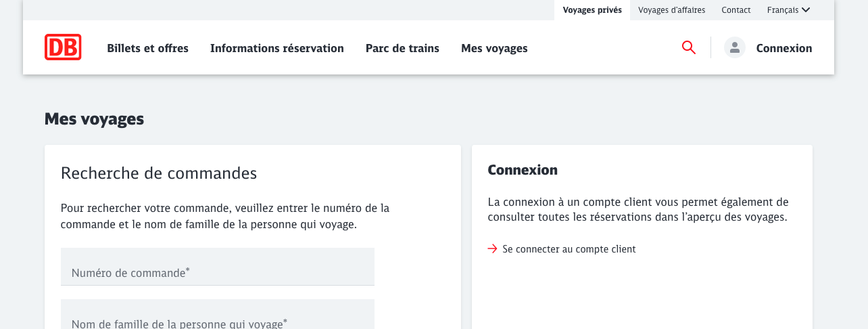
Task: Click the Recherche de commandes heading
Action: [x=159, y=173]
